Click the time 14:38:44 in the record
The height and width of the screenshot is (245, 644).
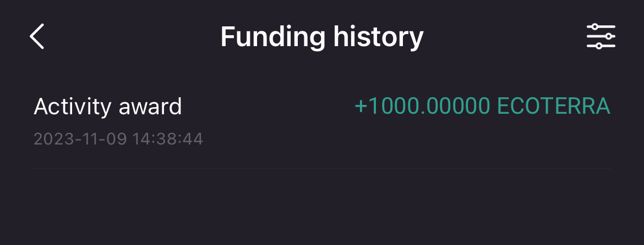167,139
